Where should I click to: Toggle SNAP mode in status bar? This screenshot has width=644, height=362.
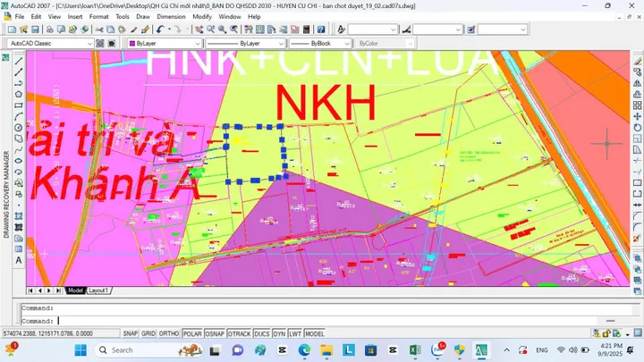(x=131, y=333)
